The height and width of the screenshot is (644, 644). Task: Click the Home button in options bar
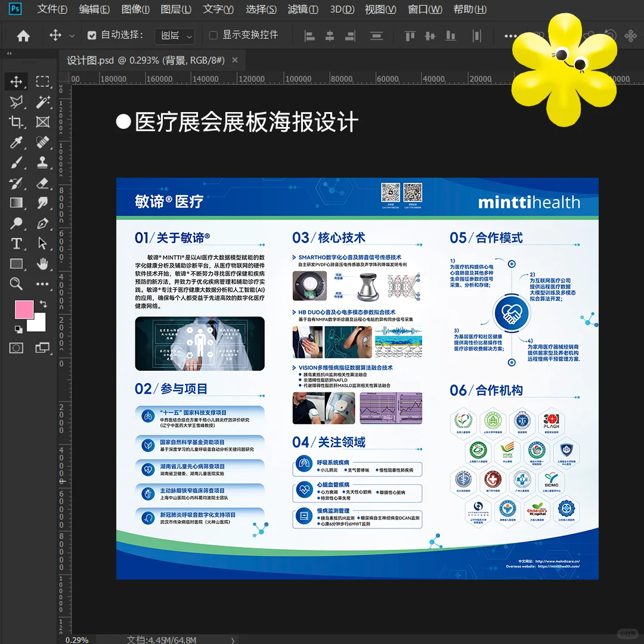pyautogui.click(x=23, y=36)
